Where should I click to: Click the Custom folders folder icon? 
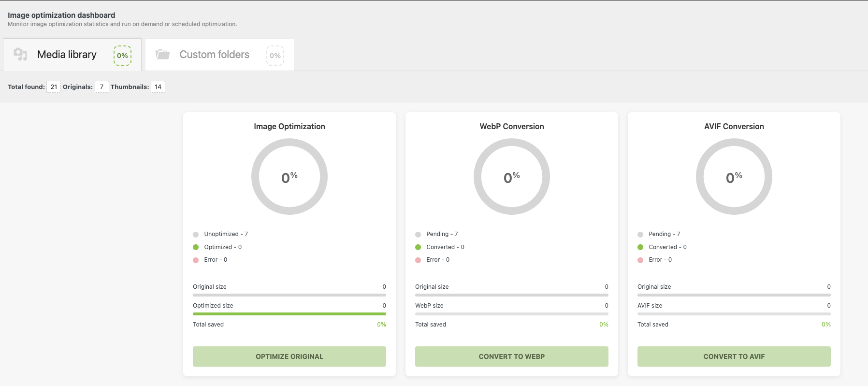pyautogui.click(x=162, y=54)
